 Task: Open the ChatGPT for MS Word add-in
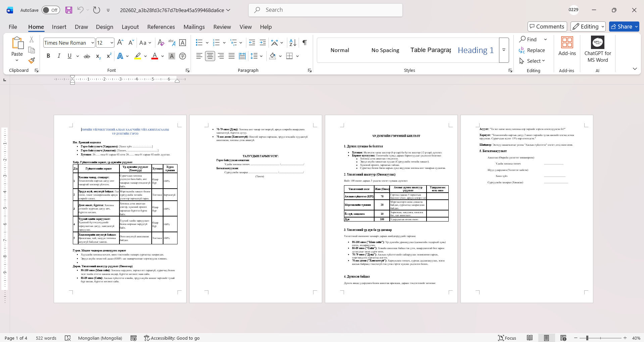(597, 49)
